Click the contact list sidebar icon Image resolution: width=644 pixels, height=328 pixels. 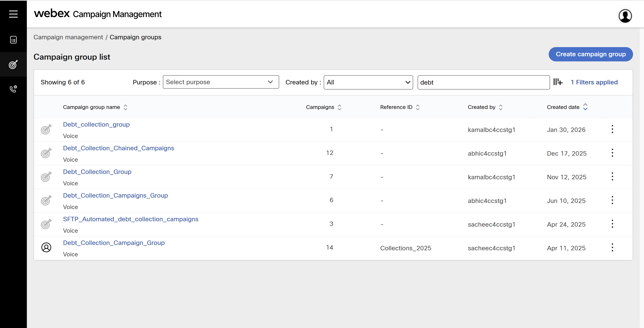[x=13, y=40]
